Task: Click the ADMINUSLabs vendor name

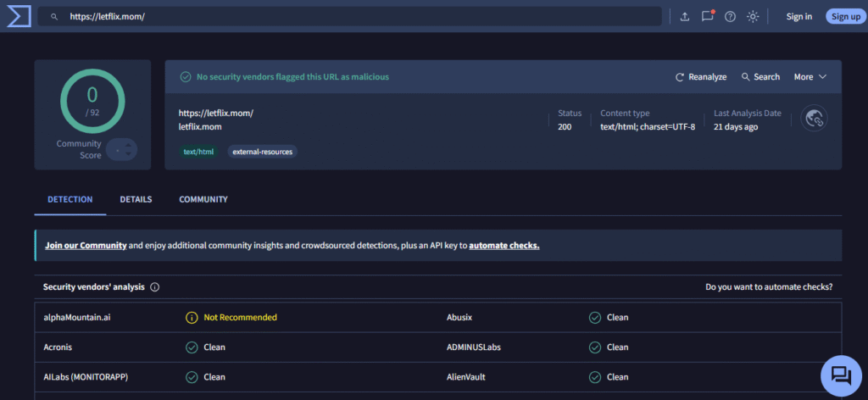Action: 474,347
